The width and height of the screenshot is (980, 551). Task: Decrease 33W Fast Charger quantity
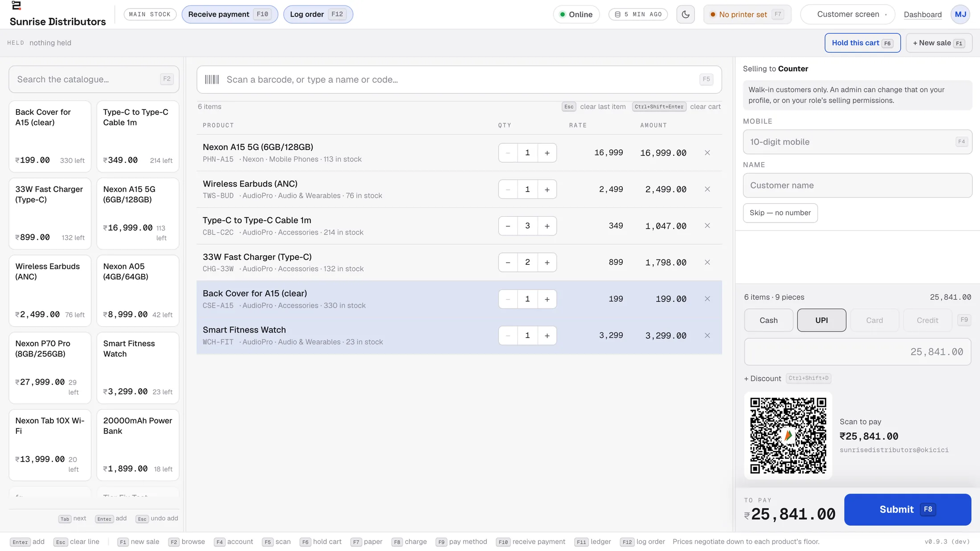click(x=508, y=262)
